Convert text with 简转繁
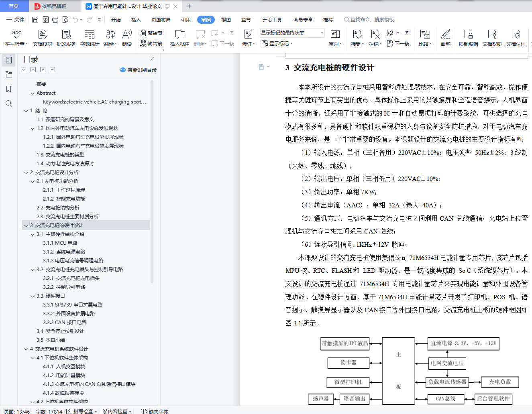Viewport: 532px width, 414px height. (x=151, y=43)
